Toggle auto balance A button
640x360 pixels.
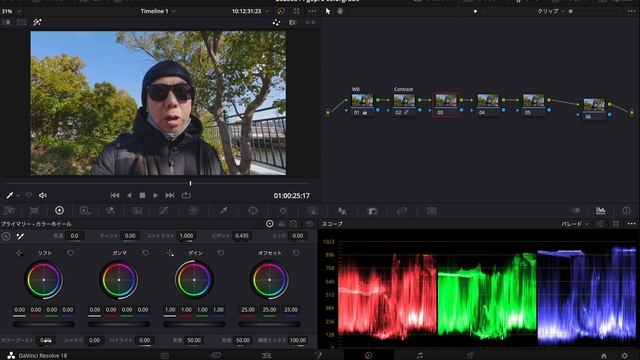6,236
